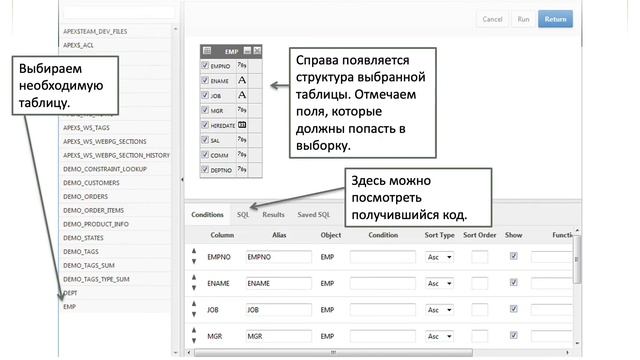Click the Condition field for the MGR row
Viewport: 640px width, 360px height.
[382, 336]
